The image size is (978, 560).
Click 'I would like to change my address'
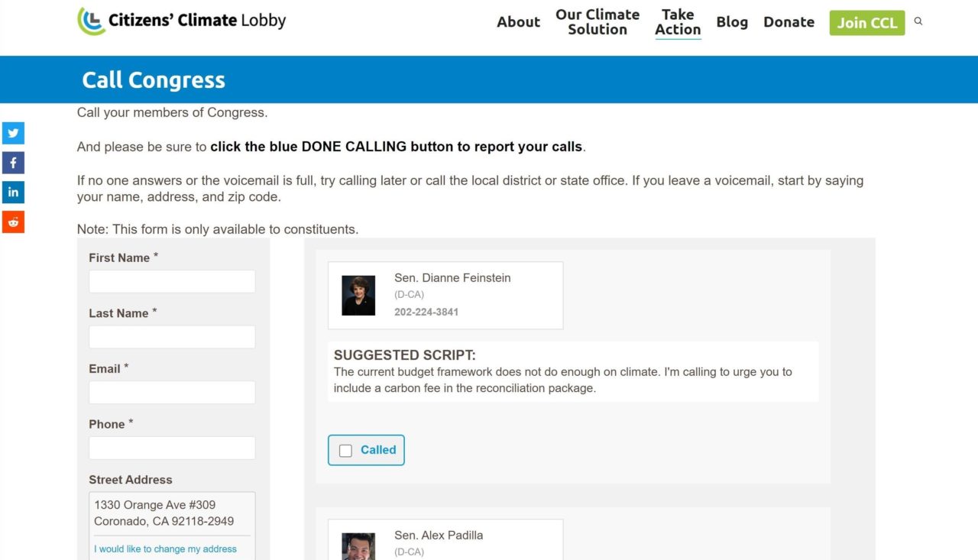[165, 549]
